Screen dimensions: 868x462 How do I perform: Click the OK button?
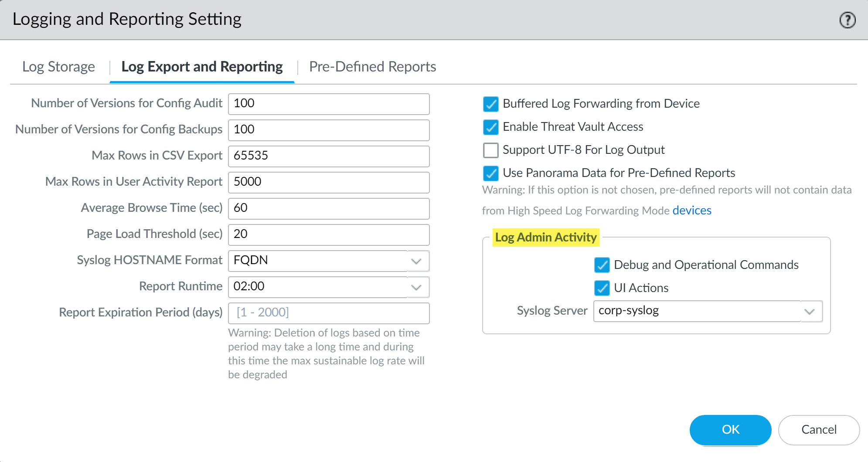(x=730, y=430)
